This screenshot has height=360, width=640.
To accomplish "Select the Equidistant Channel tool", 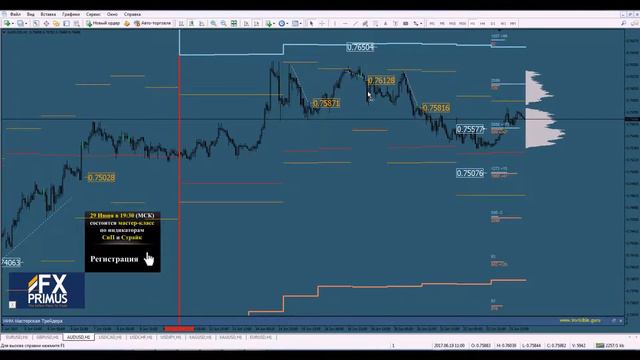I will pyautogui.click(x=365, y=24).
